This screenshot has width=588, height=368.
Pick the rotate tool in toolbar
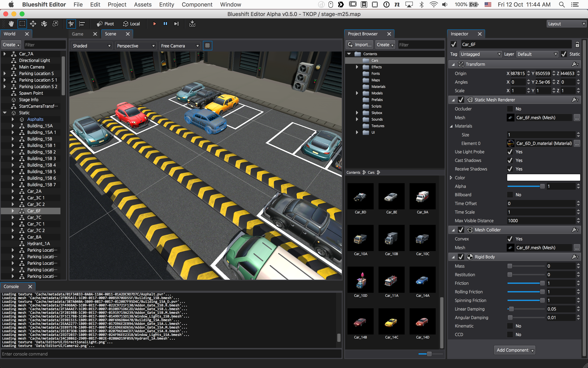(x=44, y=24)
